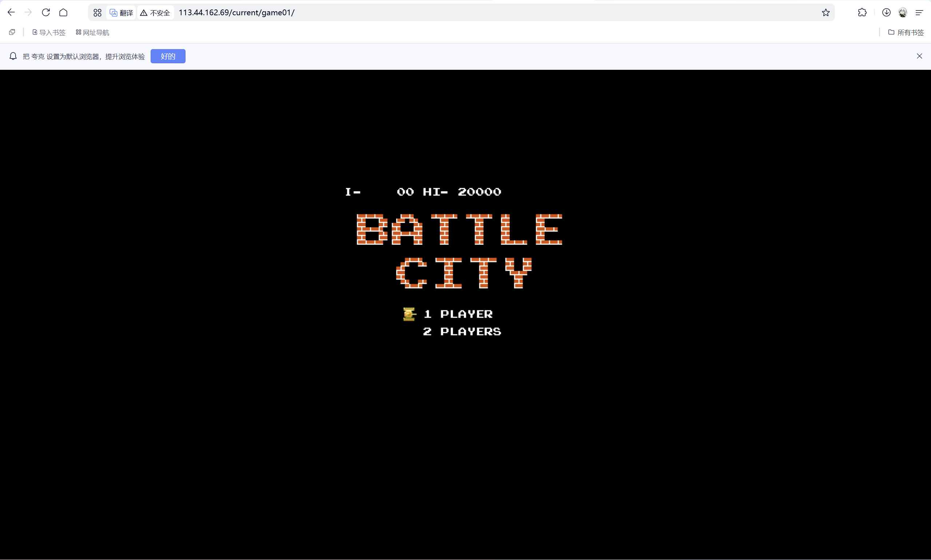
Task: Click the forward navigation arrow
Action: 28,12
